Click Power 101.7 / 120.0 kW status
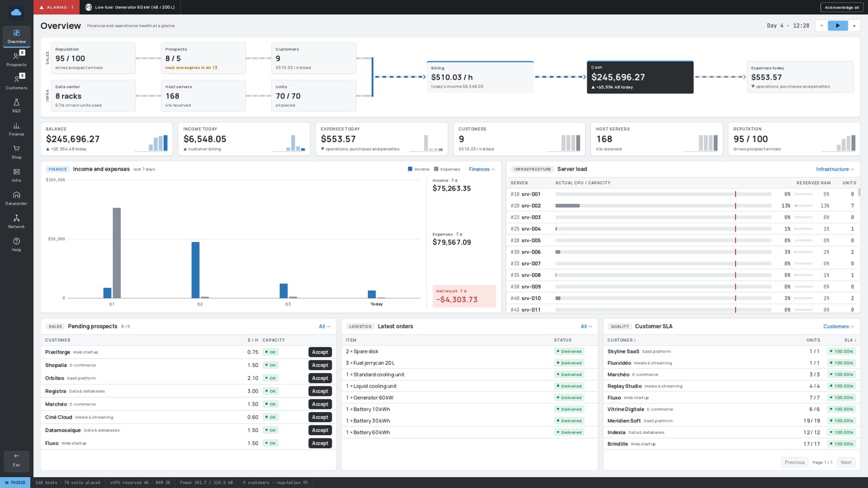 [x=206, y=483]
